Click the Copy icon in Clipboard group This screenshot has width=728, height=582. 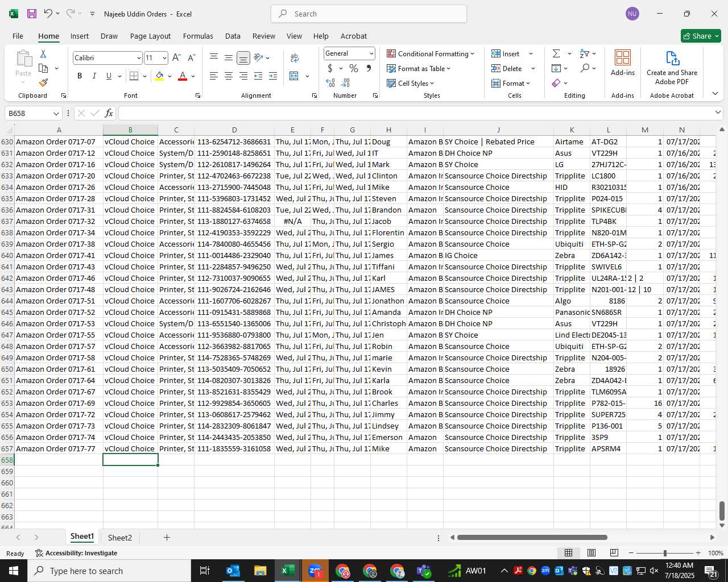pyautogui.click(x=43, y=68)
